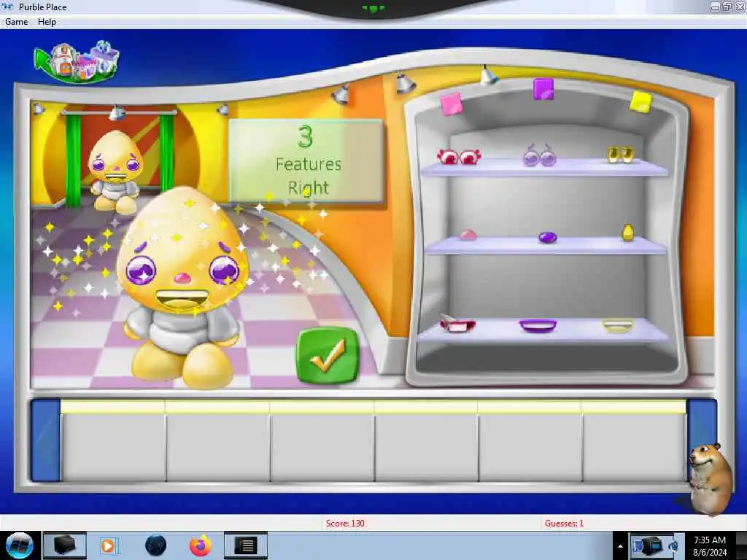The height and width of the screenshot is (560, 747).
Task: Open the media player taskbar icon
Action: pos(108,545)
